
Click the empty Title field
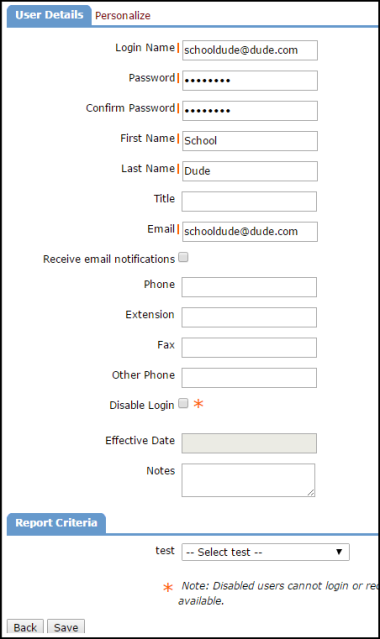[x=249, y=201]
